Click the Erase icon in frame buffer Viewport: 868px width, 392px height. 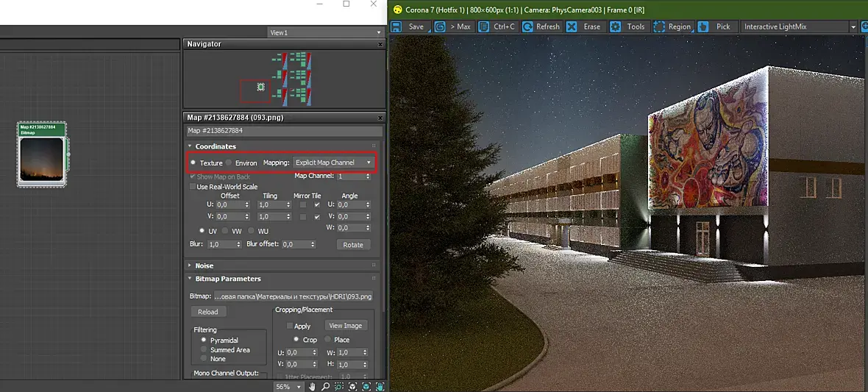click(x=572, y=26)
